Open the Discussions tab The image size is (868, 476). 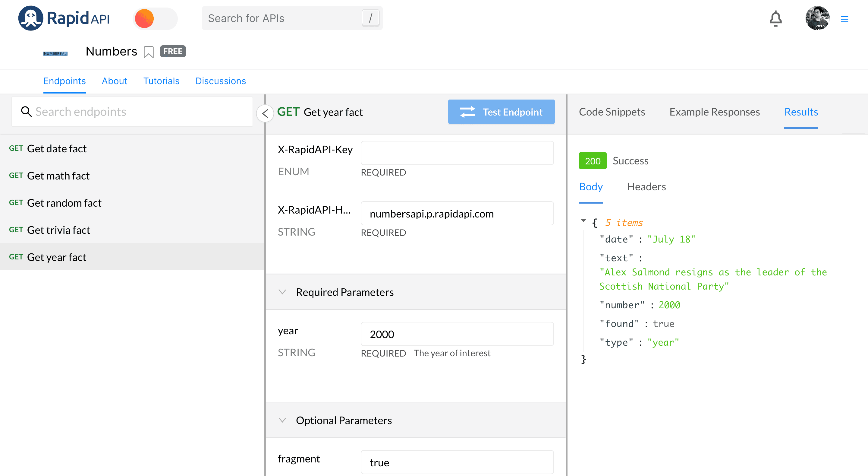tap(221, 81)
